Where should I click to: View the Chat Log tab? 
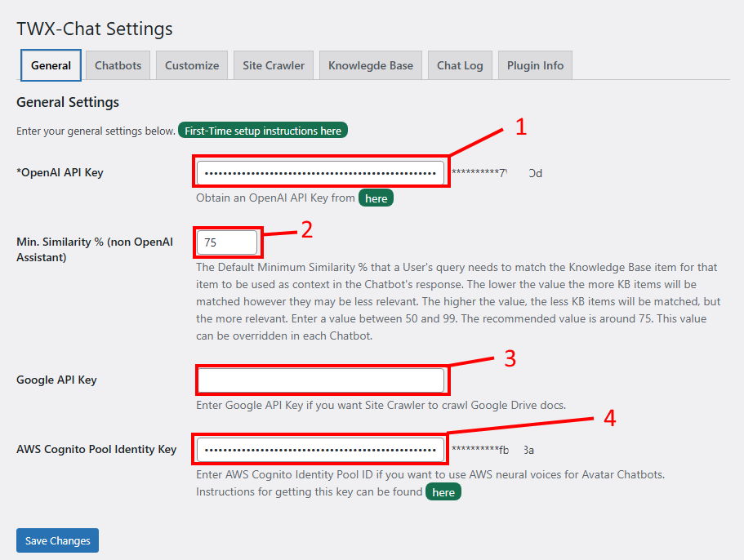click(x=460, y=65)
